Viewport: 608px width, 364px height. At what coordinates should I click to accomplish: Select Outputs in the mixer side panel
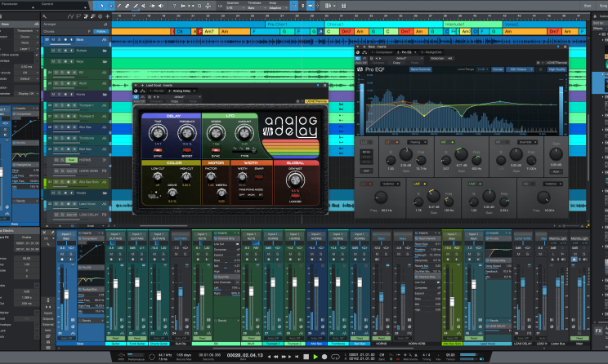[48, 318]
